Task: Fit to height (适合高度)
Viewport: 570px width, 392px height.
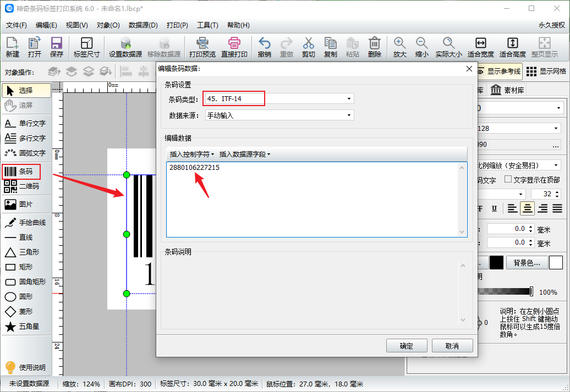Action: [513, 47]
